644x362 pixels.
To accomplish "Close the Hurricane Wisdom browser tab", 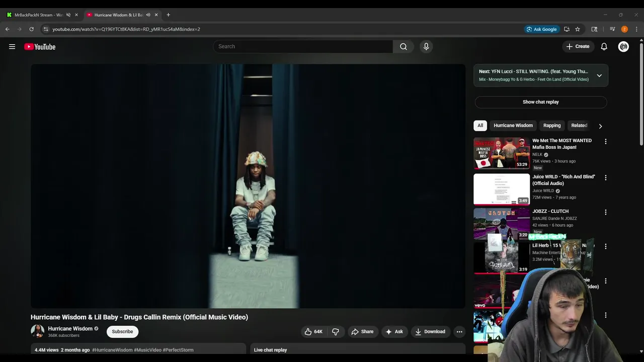I will (156, 15).
